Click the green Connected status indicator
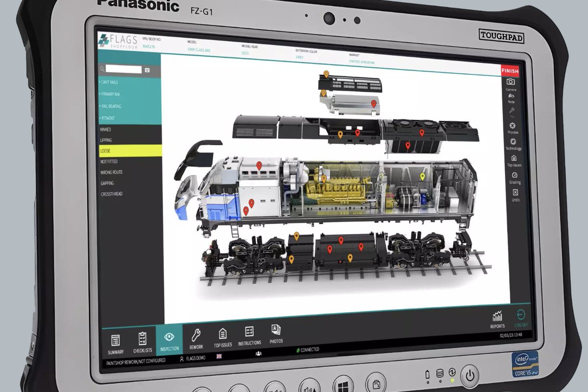The width and height of the screenshot is (588, 392). (308, 350)
